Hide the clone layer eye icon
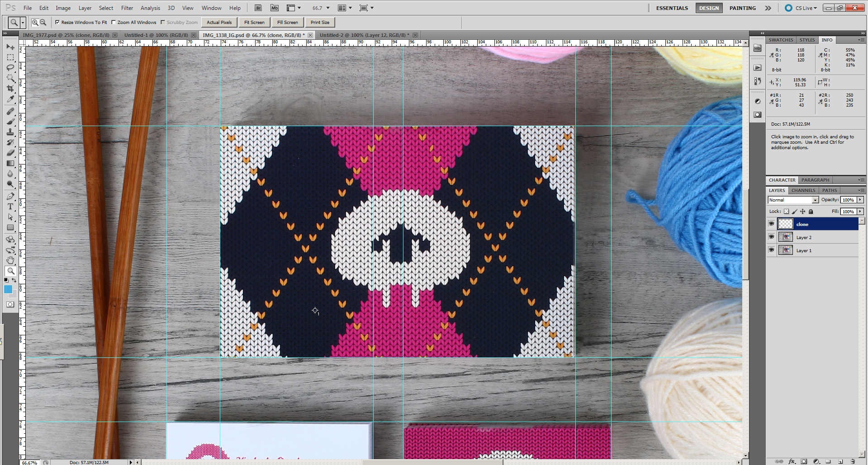The width and height of the screenshot is (868, 465). [x=771, y=224]
